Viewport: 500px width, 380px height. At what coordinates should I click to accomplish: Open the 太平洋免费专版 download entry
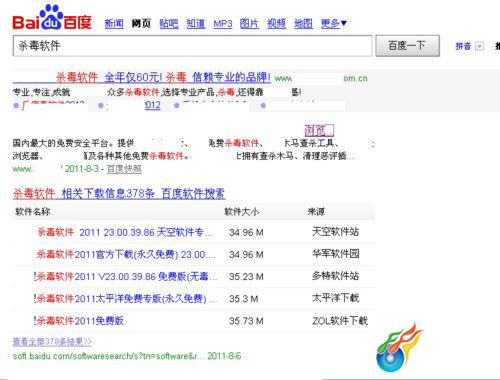click(126, 299)
